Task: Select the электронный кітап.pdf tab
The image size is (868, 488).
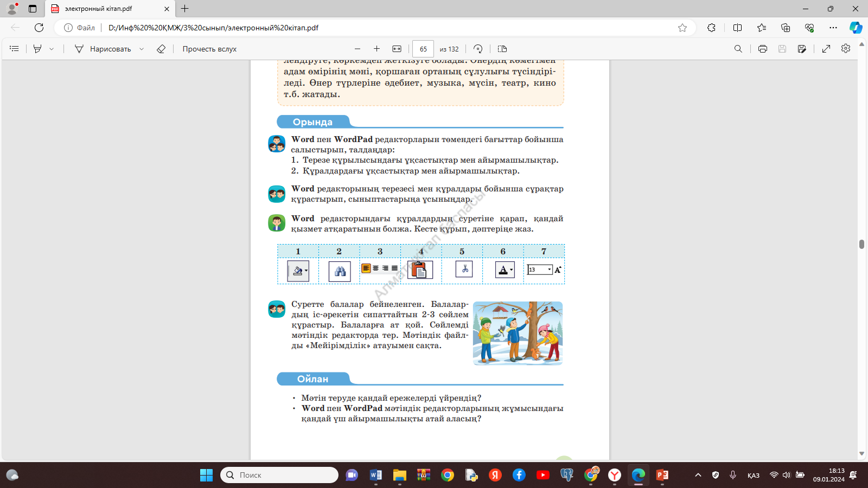Action: (110, 9)
